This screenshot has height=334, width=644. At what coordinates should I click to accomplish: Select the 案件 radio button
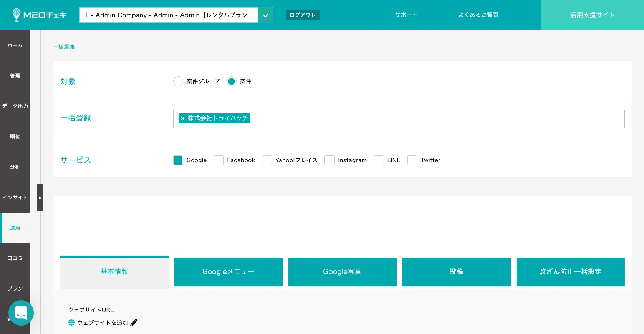(x=232, y=81)
